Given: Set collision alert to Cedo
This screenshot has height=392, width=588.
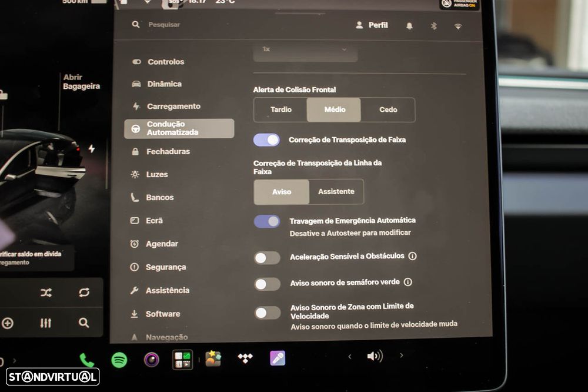Looking at the screenshot, I should [x=387, y=109].
